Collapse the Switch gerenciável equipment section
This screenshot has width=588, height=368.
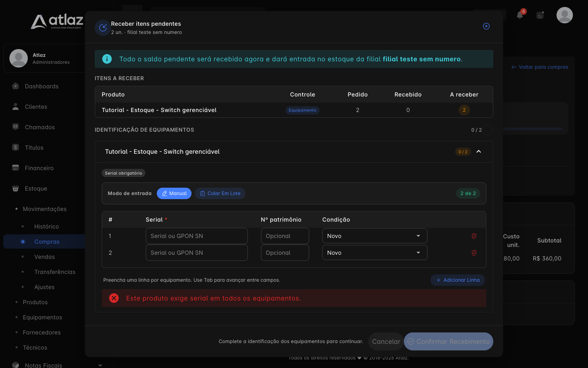click(x=479, y=152)
